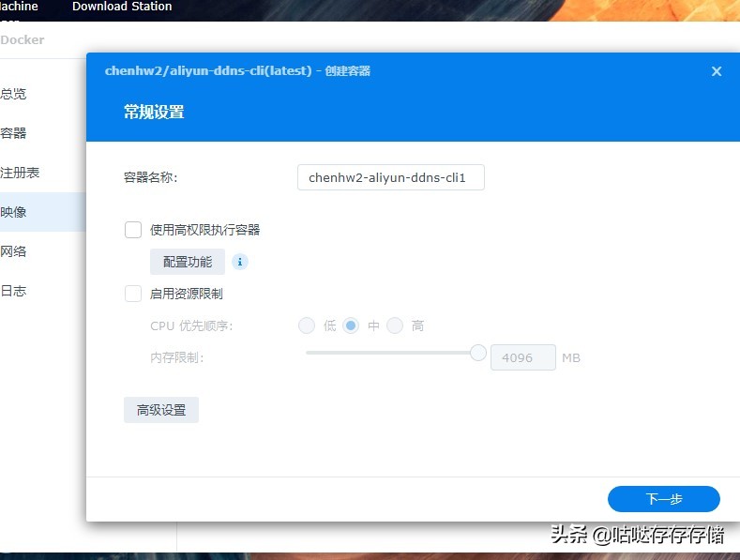Select 映像 in Docker sidebar

(x=42, y=212)
